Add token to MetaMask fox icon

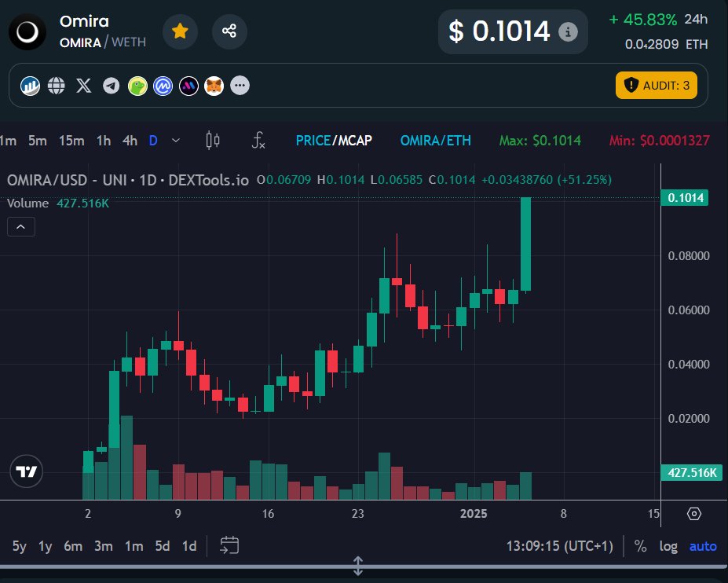tap(214, 86)
